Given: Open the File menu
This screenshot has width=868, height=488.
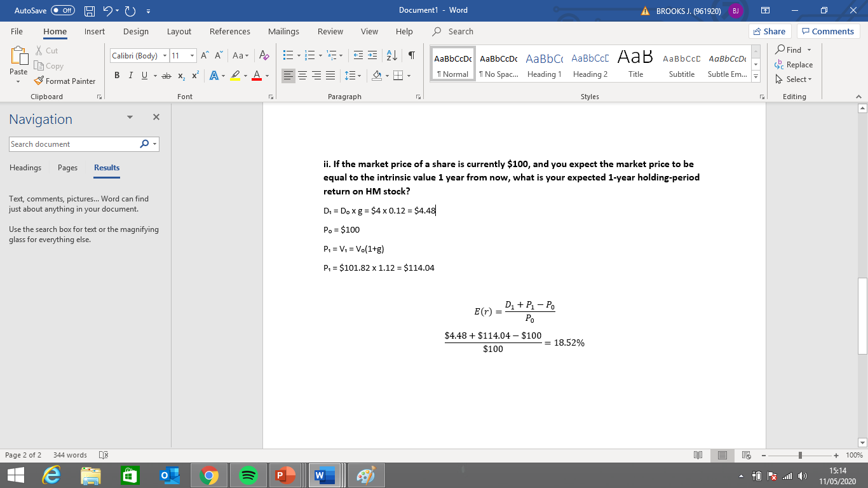Looking at the screenshot, I should tap(17, 31).
